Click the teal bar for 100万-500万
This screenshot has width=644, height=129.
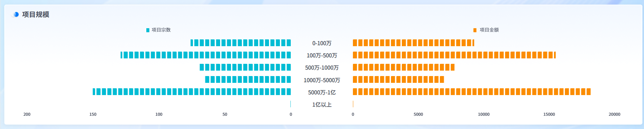click(x=205, y=55)
